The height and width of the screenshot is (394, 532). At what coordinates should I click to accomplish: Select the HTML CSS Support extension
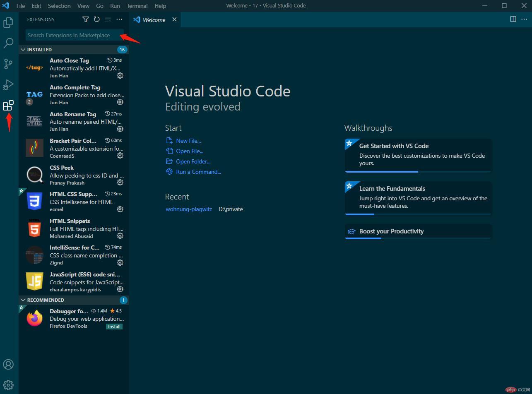(74, 202)
